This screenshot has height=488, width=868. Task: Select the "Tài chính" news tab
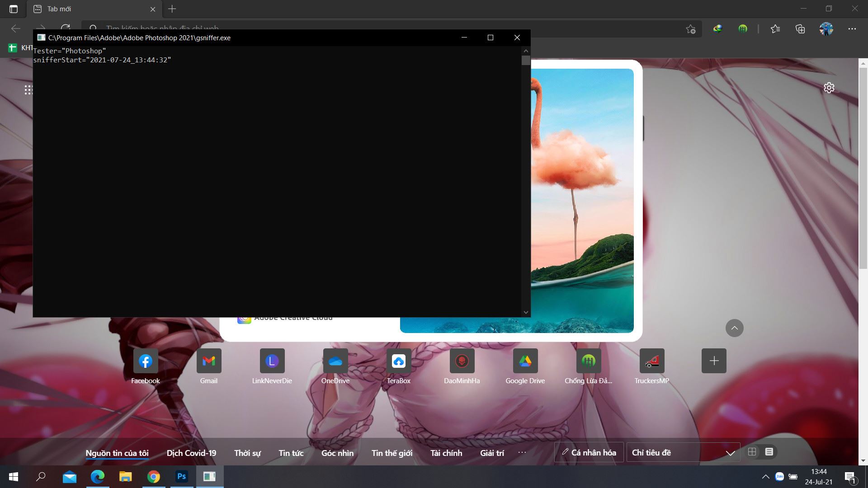(446, 453)
